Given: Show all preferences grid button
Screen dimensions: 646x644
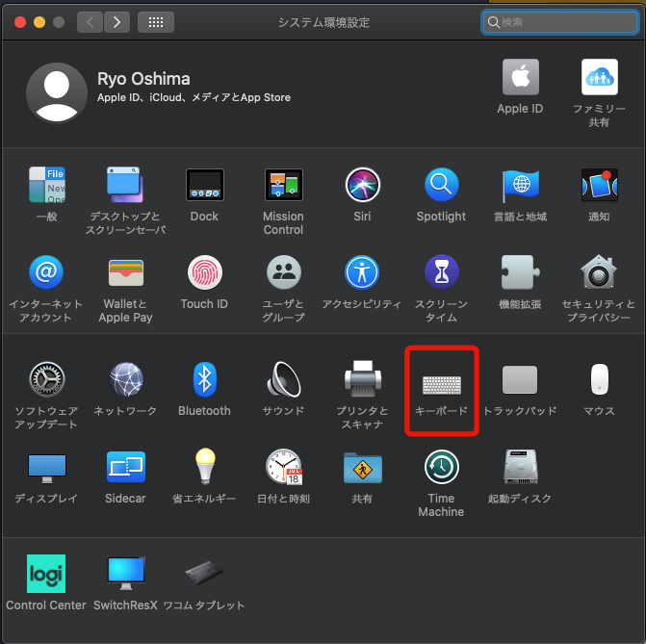Looking at the screenshot, I should click(156, 22).
